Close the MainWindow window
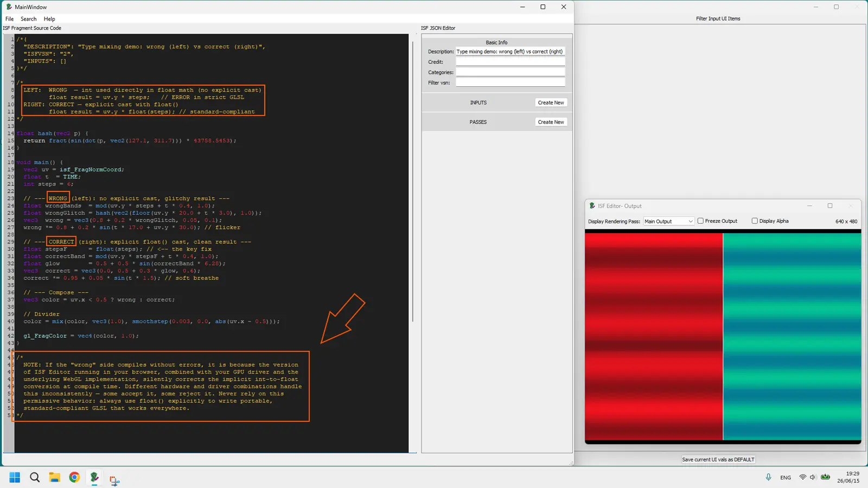Viewport: 868px width, 488px height. click(564, 7)
